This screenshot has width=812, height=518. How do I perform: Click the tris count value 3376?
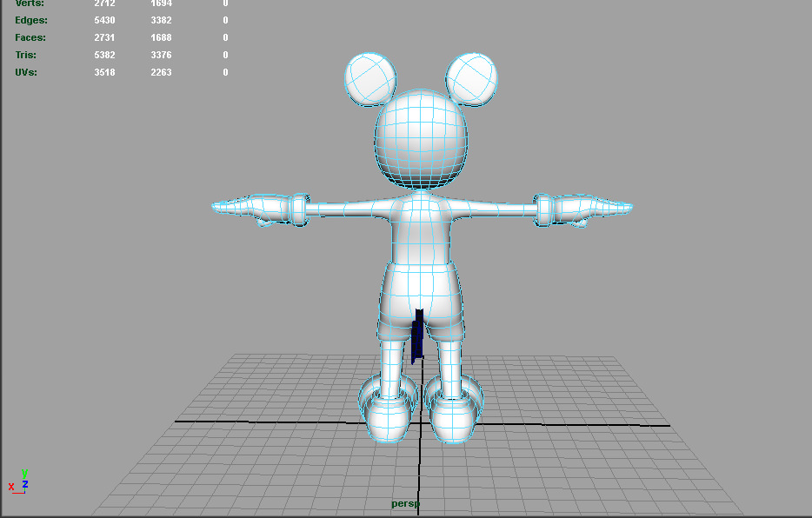coord(161,55)
